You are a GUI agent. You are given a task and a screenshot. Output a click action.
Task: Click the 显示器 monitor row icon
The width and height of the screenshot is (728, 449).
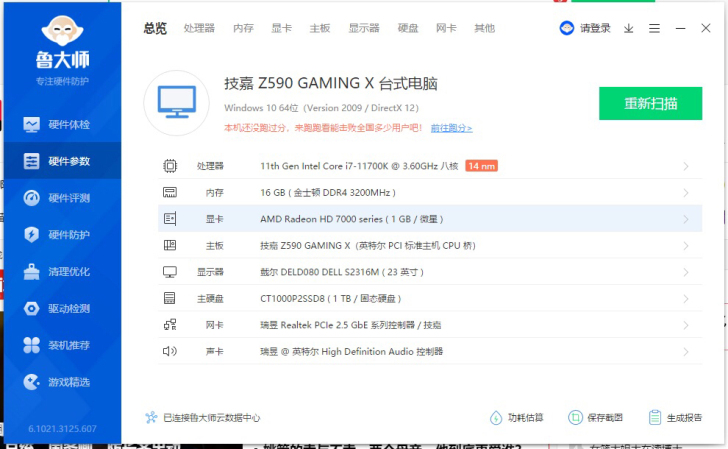click(x=170, y=272)
